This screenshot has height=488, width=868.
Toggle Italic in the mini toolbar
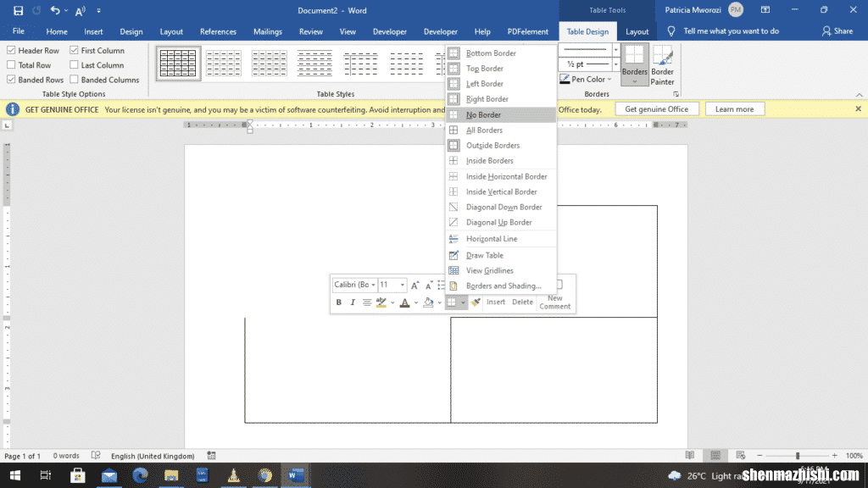click(x=353, y=302)
